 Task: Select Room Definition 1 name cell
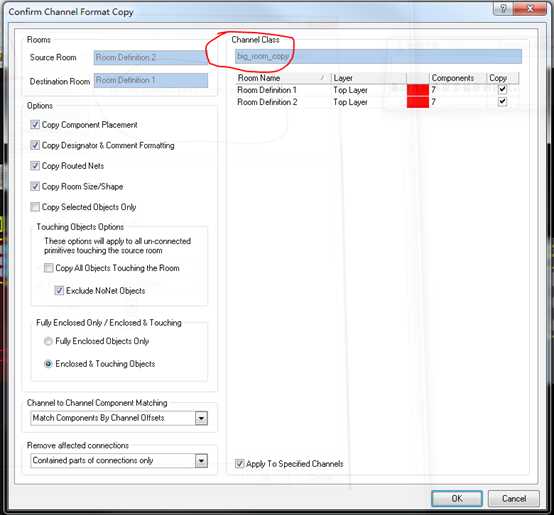point(267,90)
